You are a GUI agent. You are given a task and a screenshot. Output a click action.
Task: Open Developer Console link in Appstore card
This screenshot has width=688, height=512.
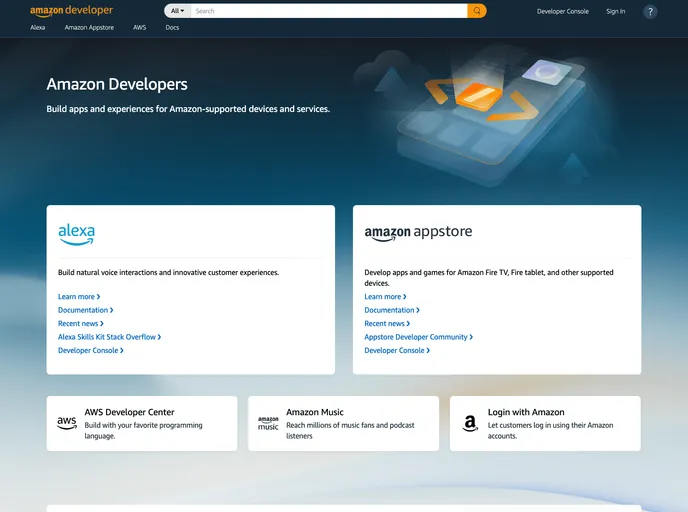click(x=397, y=351)
